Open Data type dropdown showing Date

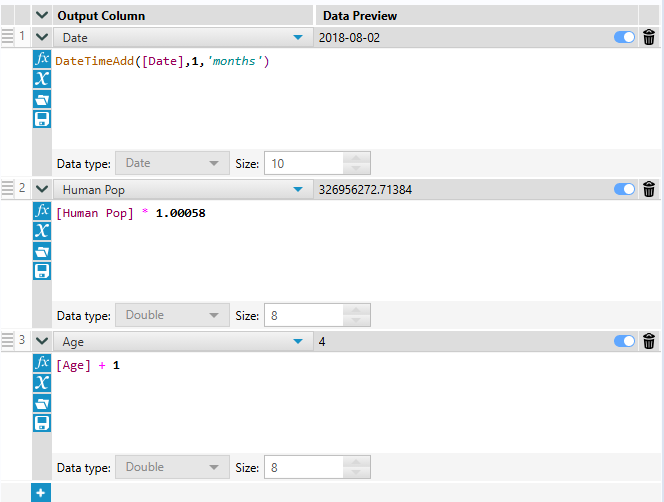tap(172, 163)
